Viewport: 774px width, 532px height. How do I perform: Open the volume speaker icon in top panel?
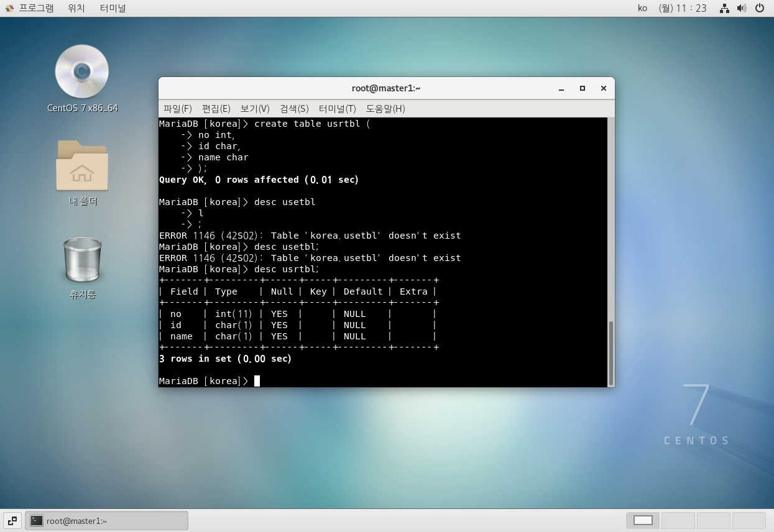741,8
